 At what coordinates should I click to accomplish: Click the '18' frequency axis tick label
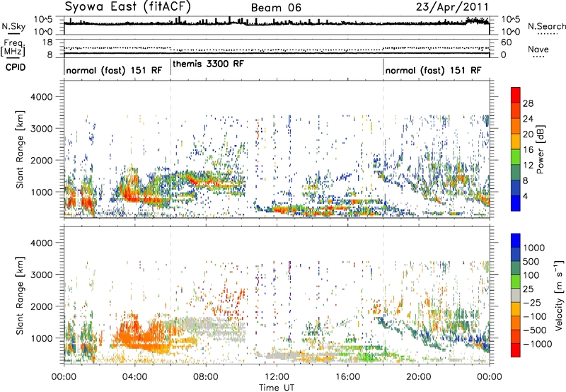(47, 42)
